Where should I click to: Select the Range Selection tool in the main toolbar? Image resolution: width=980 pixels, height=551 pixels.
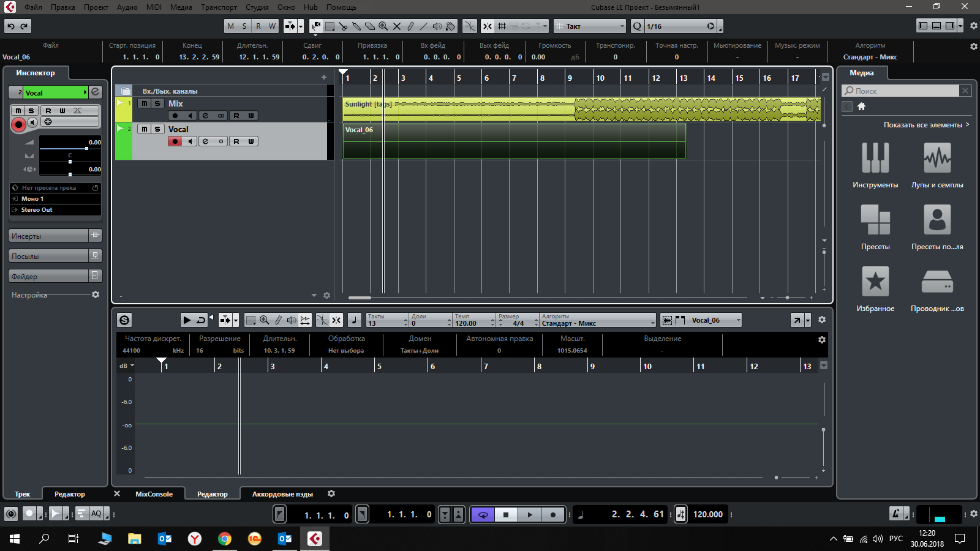click(x=330, y=26)
